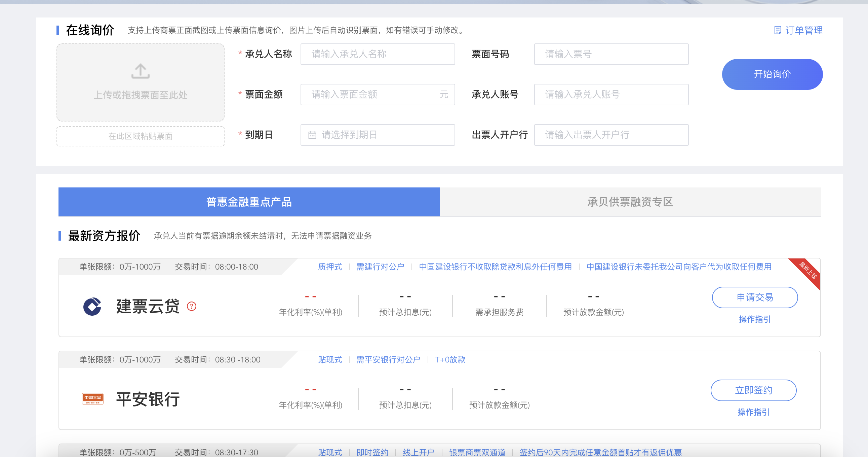
Task: Click the China Construction Bank logo
Action: (92, 306)
